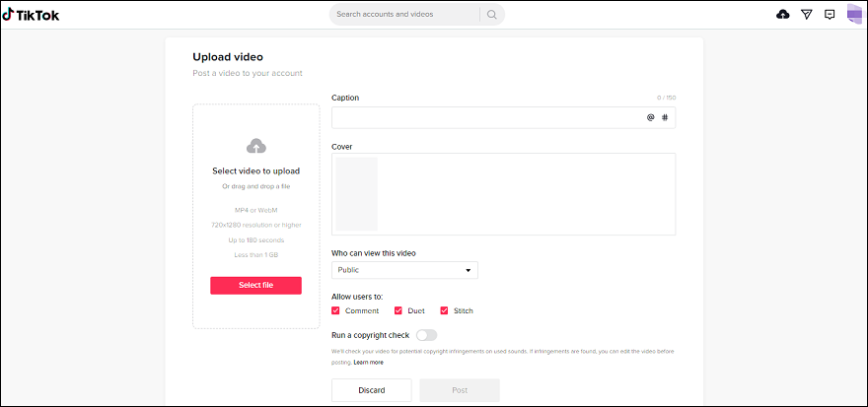Click the 0 / 150 character counter
This screenshot has height=407, width=868.
coord(667,98)
